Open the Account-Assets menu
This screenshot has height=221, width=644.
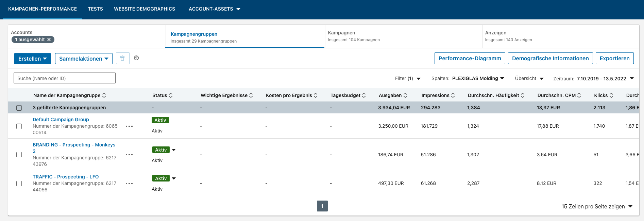tap(215, 9)
